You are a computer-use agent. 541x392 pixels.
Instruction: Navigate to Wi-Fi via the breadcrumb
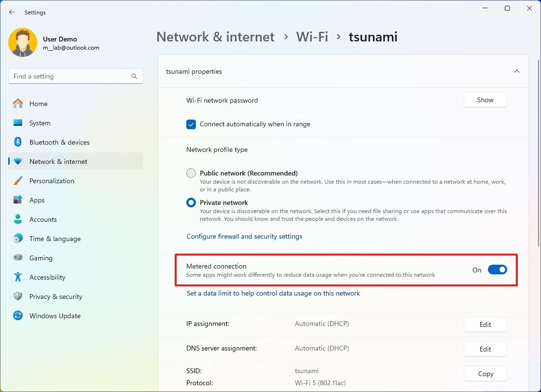tap(312, 37)
